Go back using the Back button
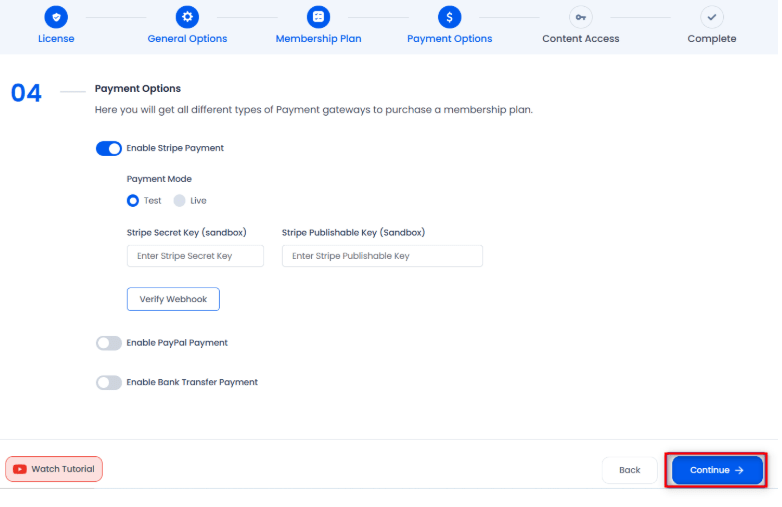Screen dimensions: 782x507 coord(629,470)
